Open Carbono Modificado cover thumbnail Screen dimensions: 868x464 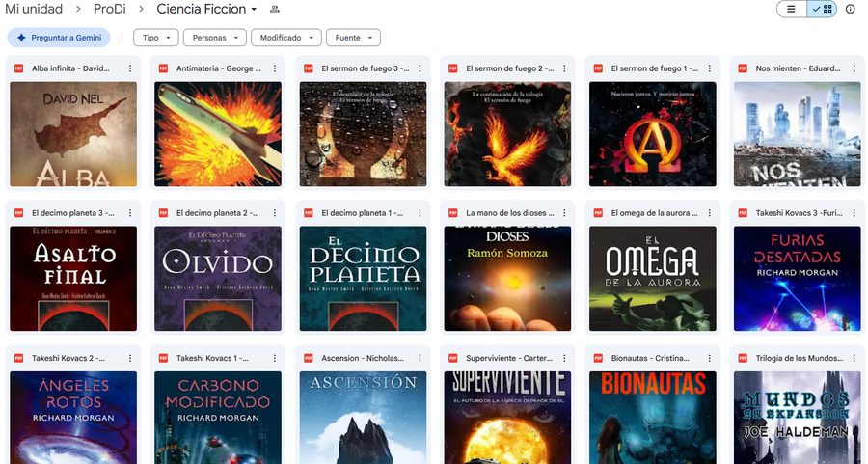pos(218,418)
